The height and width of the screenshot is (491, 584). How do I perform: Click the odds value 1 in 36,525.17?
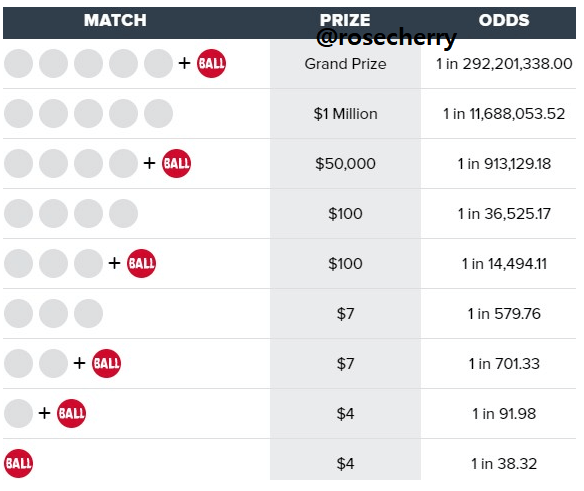504,213
